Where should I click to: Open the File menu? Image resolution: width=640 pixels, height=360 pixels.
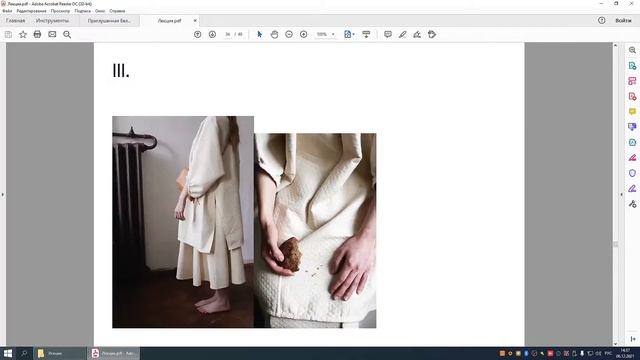(x=7, y=11)
